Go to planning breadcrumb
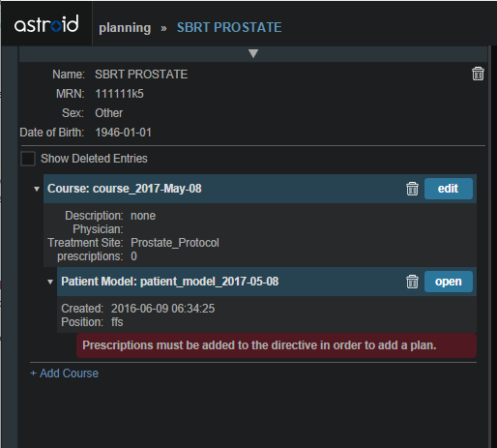This screenshot has height=448, width=497. pos(125,28)
